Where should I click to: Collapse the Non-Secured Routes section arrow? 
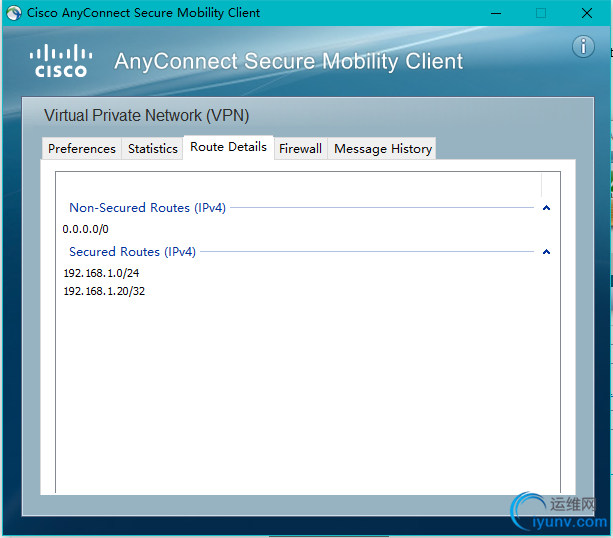point(546,208)
